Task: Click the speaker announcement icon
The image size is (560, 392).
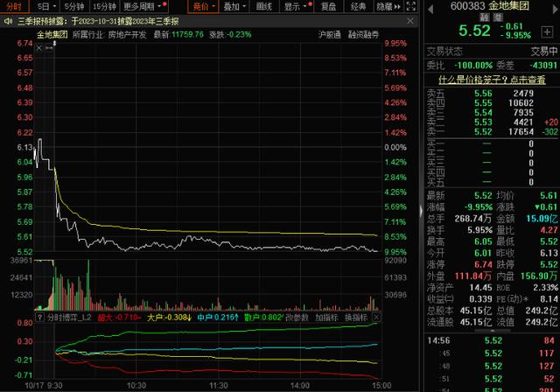Action: (x=8, y=21)
